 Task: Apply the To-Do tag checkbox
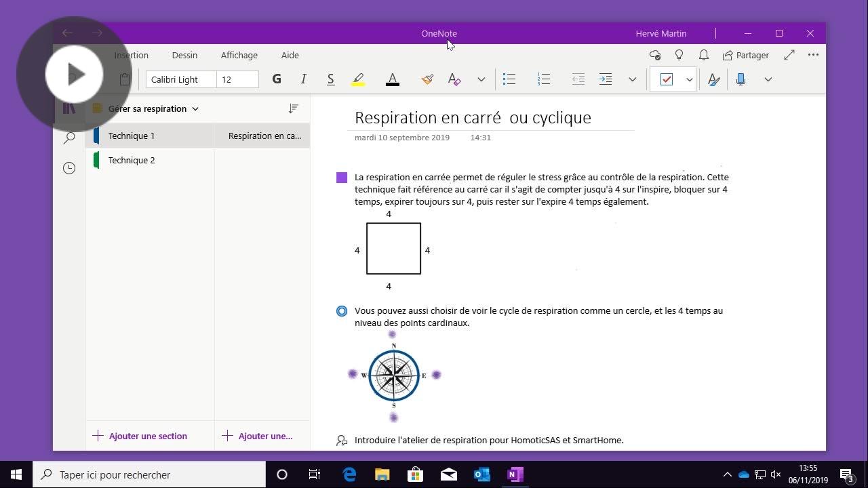(x=667, y=79)
